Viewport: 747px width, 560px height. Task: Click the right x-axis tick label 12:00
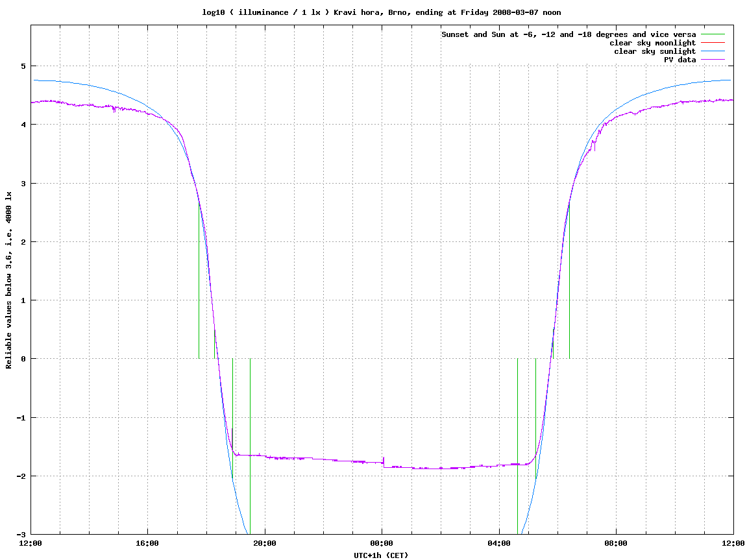[x=733, y=543]
